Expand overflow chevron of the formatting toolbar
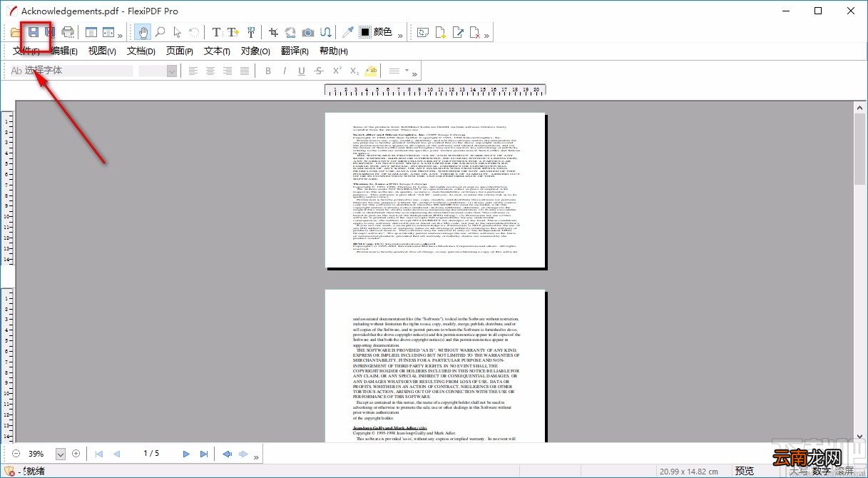 click(x=416, y=73)
